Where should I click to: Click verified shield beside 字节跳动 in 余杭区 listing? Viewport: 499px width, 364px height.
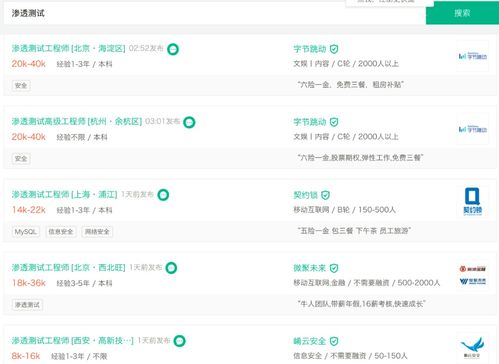(x=334, y=122)
